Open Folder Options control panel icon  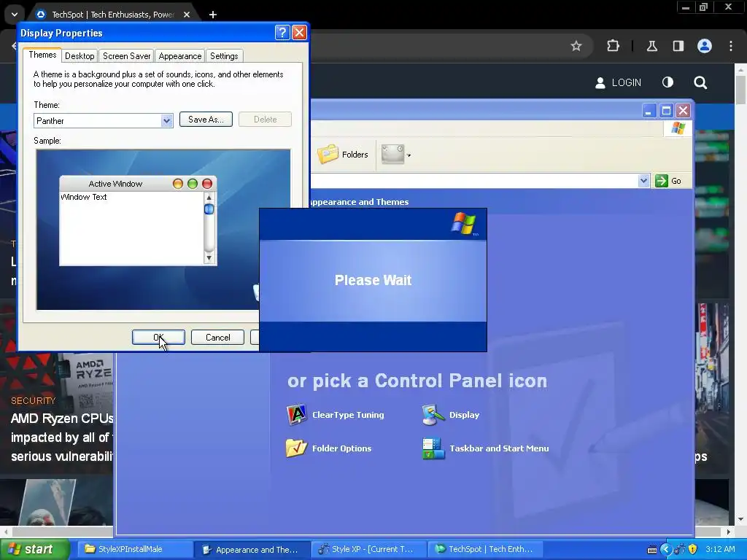(296, 448)
